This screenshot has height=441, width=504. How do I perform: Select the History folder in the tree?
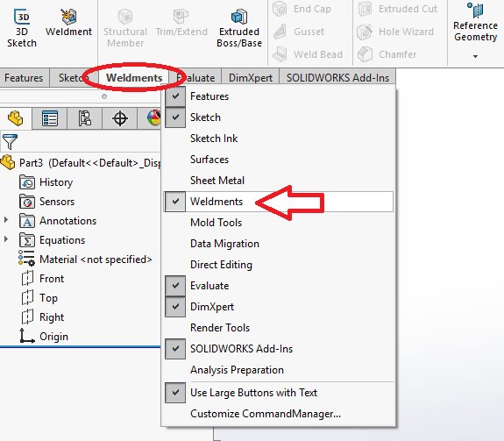click(46, 182)
